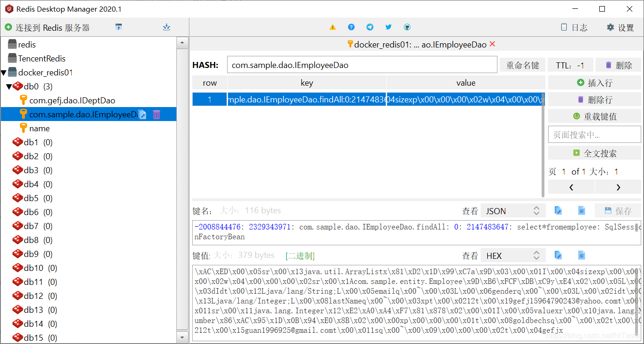Image resolution: width=644 pixels, height=344 pixels.
Task: Open the 日志 log button
Action: pyautogui.click(x=574, y=27)
